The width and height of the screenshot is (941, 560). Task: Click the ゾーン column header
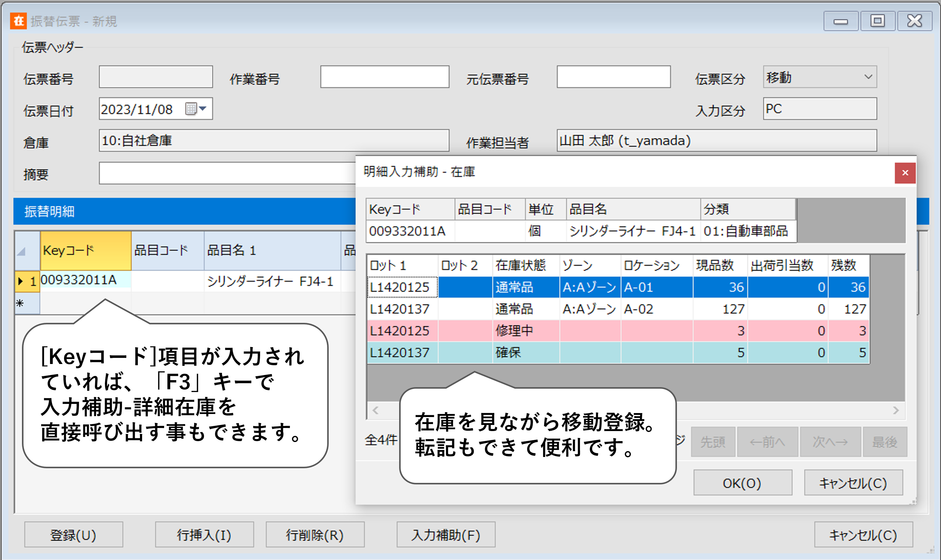point(590,265)
